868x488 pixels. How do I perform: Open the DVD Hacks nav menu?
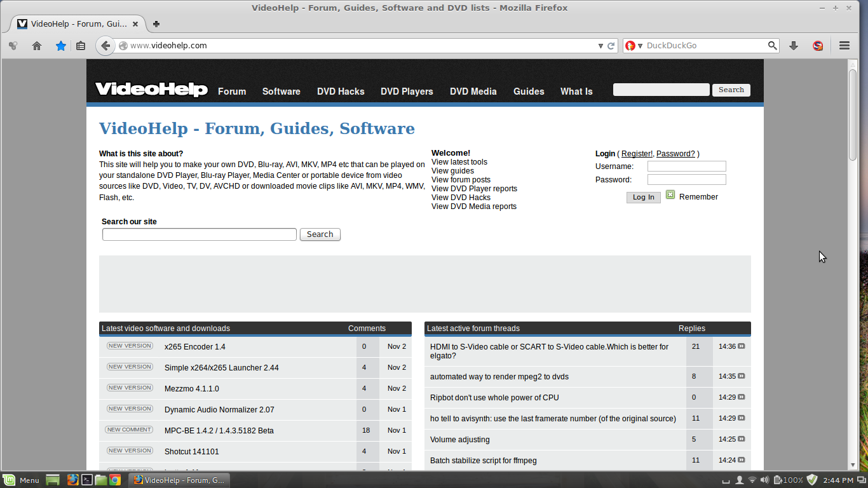(341, 91)
